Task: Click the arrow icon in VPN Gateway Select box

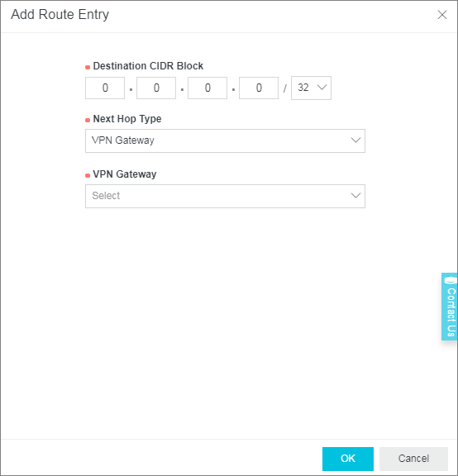Action: pyautogui.click(x=355, y=196)
